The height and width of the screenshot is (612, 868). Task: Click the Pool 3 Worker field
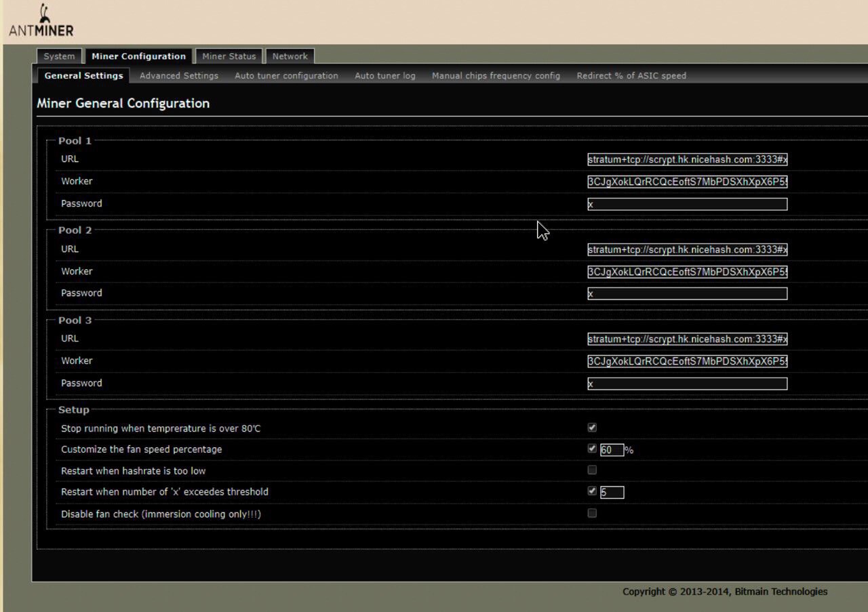[x=688, y=361]
